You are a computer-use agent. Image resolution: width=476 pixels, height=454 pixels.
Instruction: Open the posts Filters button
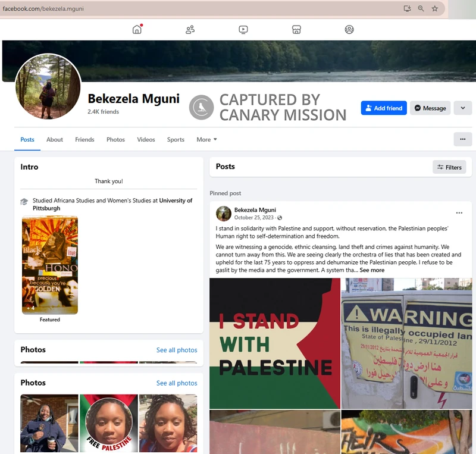coord(449,167)
